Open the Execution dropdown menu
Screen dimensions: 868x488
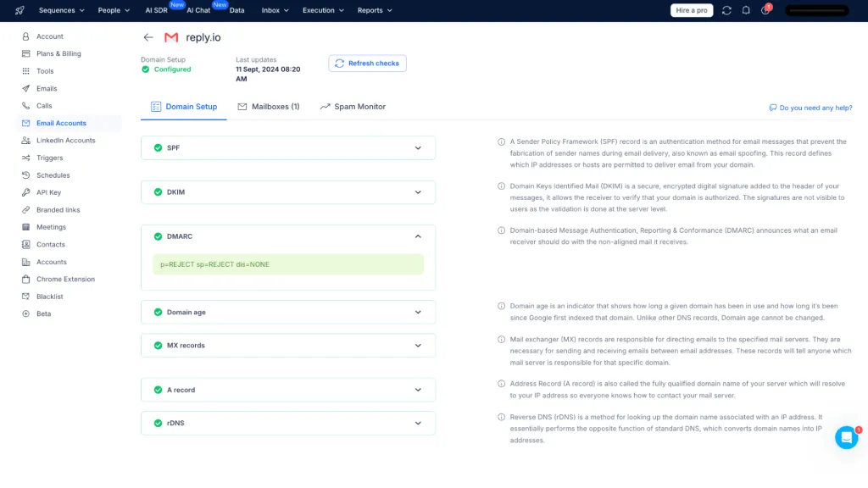[323, 10]
